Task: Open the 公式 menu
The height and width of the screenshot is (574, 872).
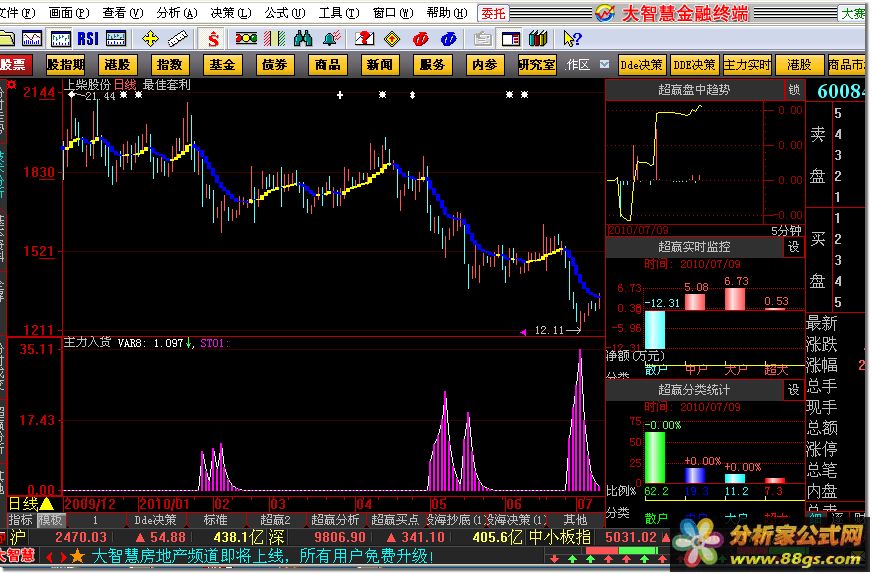Action: point(285,12)
